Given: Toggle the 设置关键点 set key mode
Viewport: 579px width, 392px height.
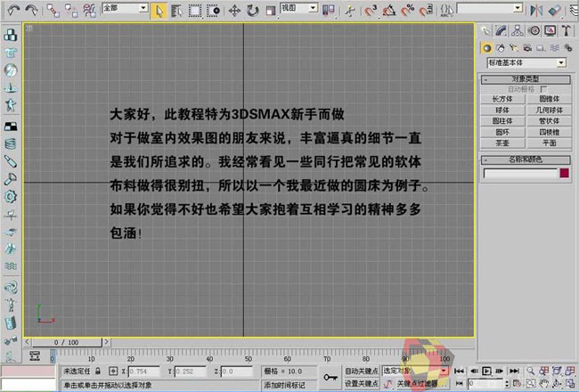Looking at the screenshot, I should [362, 384].
